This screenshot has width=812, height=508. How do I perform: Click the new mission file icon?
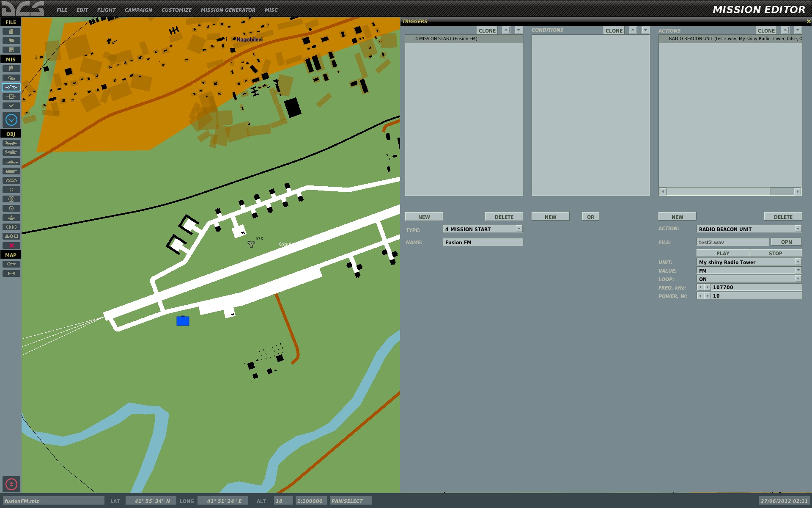[11, 31]
